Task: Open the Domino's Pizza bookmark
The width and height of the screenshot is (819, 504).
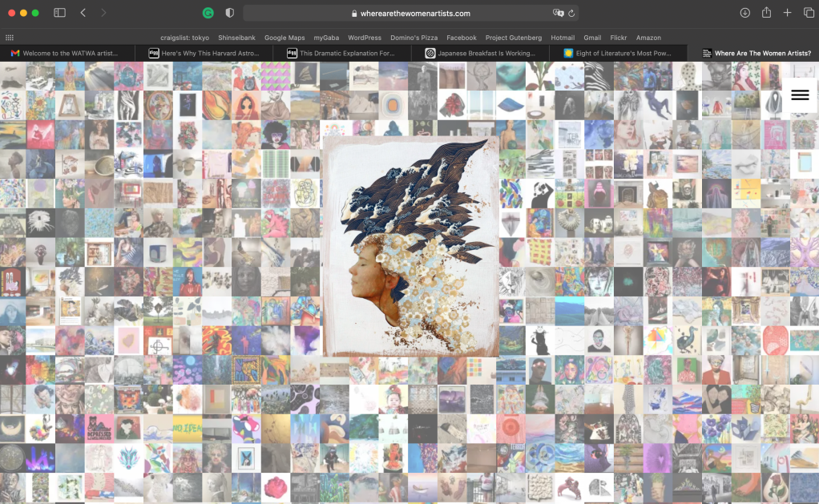Action: (414, 38)
